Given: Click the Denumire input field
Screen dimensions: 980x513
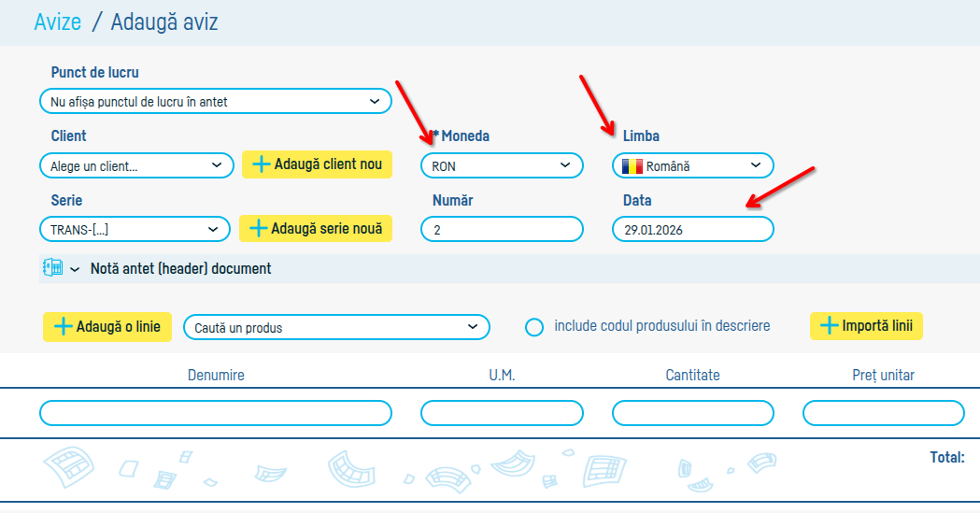Looking at the screenshot, I should click(x=216, y=413).
